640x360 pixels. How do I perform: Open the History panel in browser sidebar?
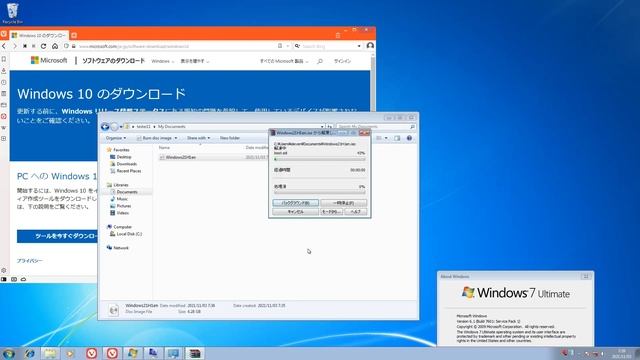pyautogui.click(x=4, y=82)
